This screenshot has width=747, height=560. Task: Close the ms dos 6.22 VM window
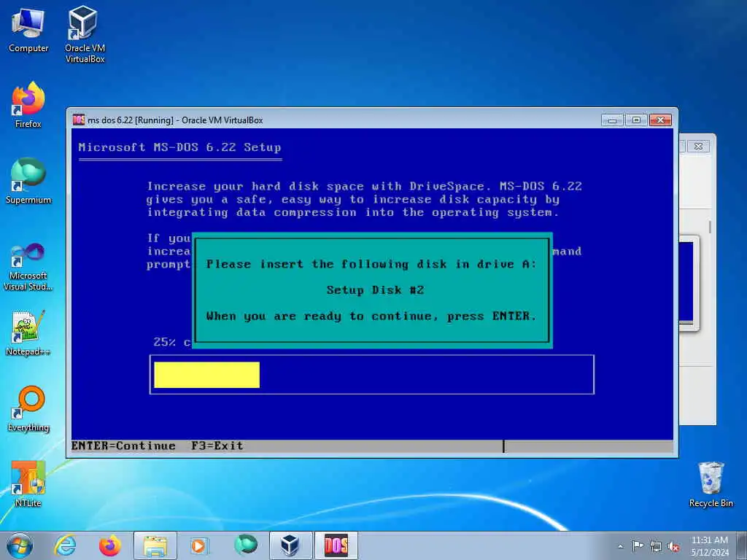click(x=660, y=120)
